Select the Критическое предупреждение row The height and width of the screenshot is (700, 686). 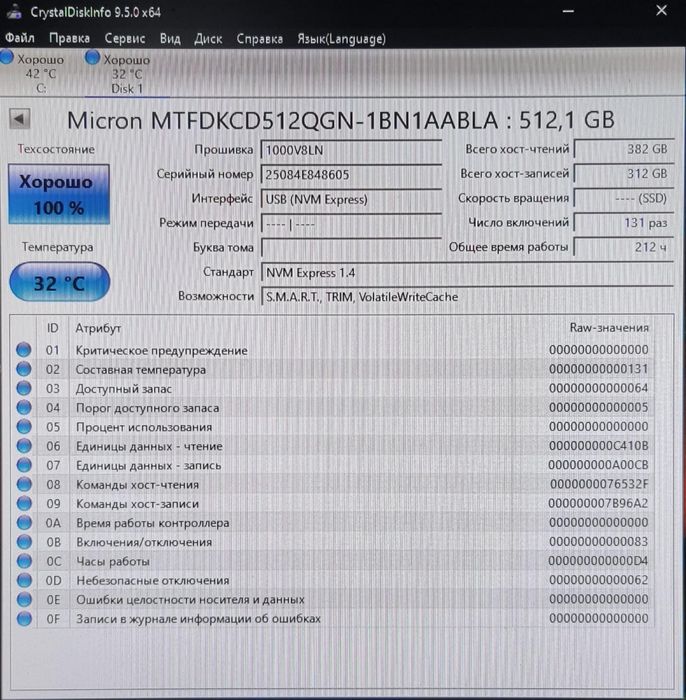(x=333, y=350)
